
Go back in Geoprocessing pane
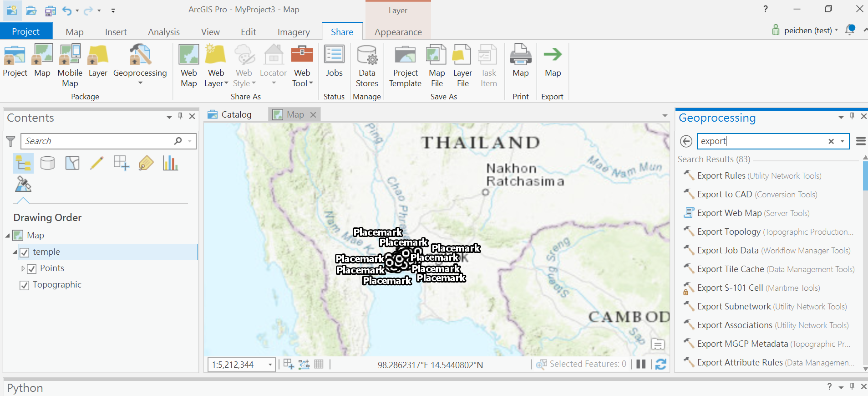pyautogui.click(x=686, y=141)
